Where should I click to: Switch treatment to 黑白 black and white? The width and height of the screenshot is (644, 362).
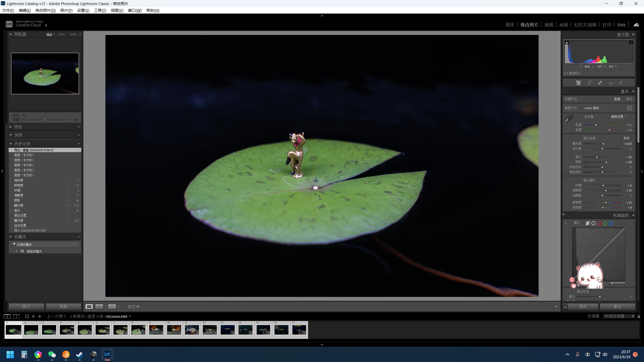point(629,99)
